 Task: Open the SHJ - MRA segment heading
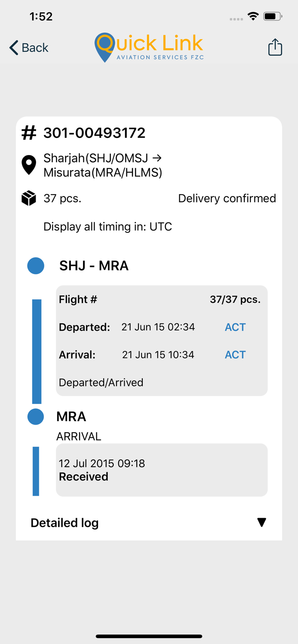click(94, 265)
